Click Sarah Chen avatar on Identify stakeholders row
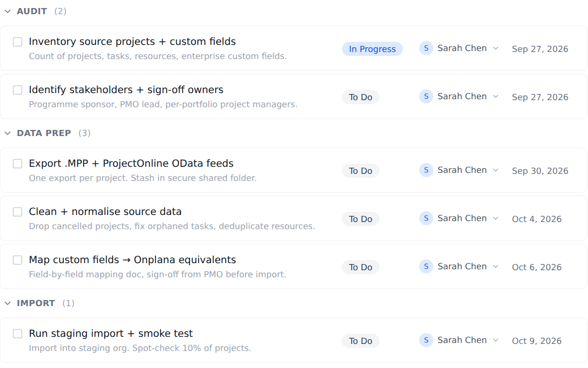 point(426,96)
